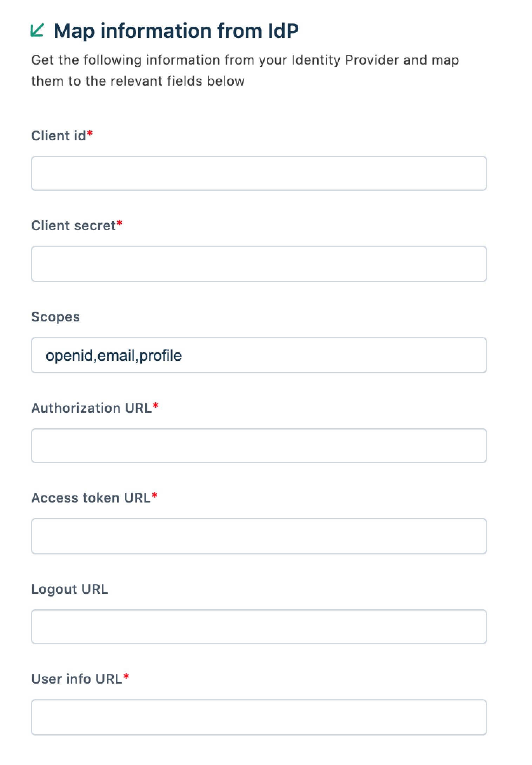Screen dimensions: 532x765
Task: Click the required asterisk beside Client secret
Action: point(120,223)
